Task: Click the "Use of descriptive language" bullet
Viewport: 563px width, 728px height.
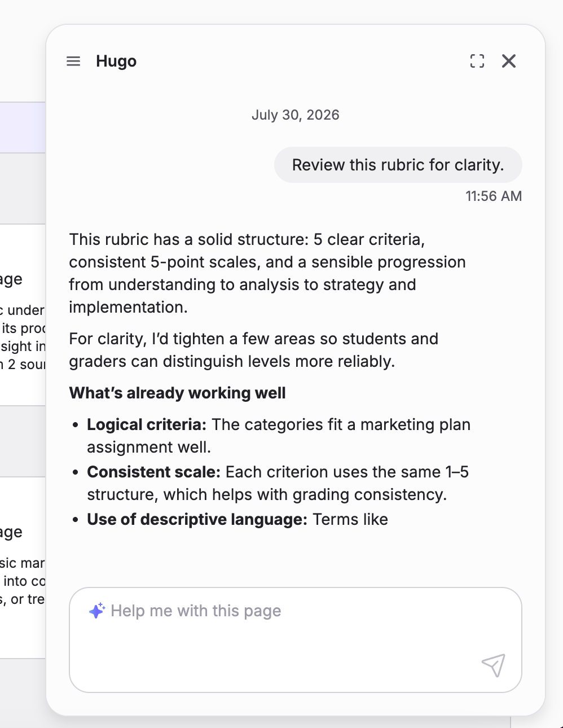Action: coord(237,519)
